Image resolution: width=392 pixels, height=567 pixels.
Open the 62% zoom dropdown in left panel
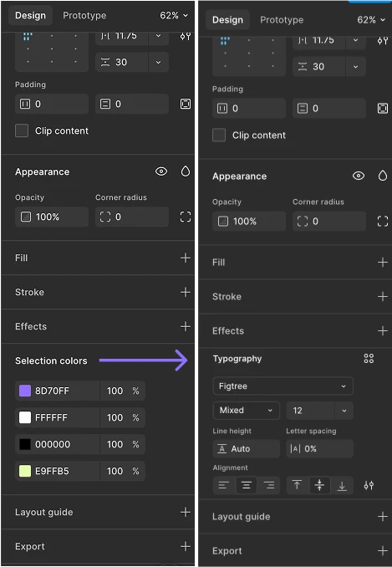tap(174, 16)
